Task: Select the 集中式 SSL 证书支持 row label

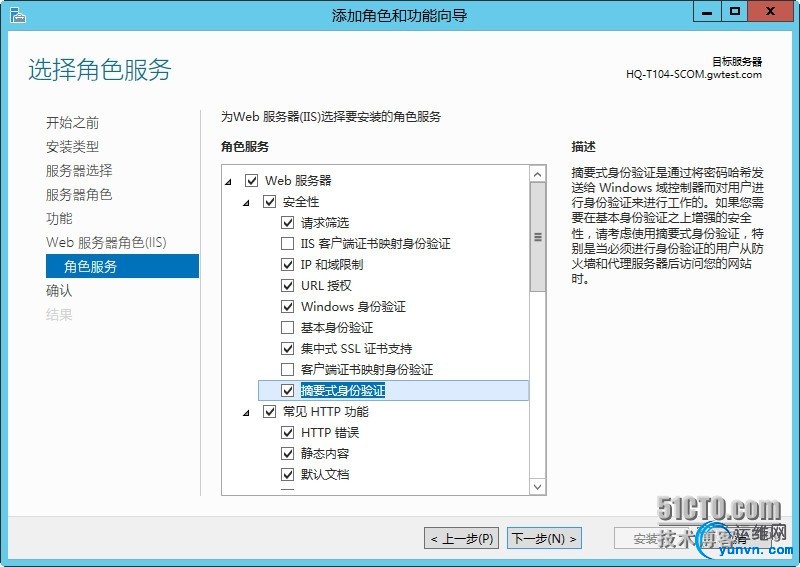Action: pos(356,349)
